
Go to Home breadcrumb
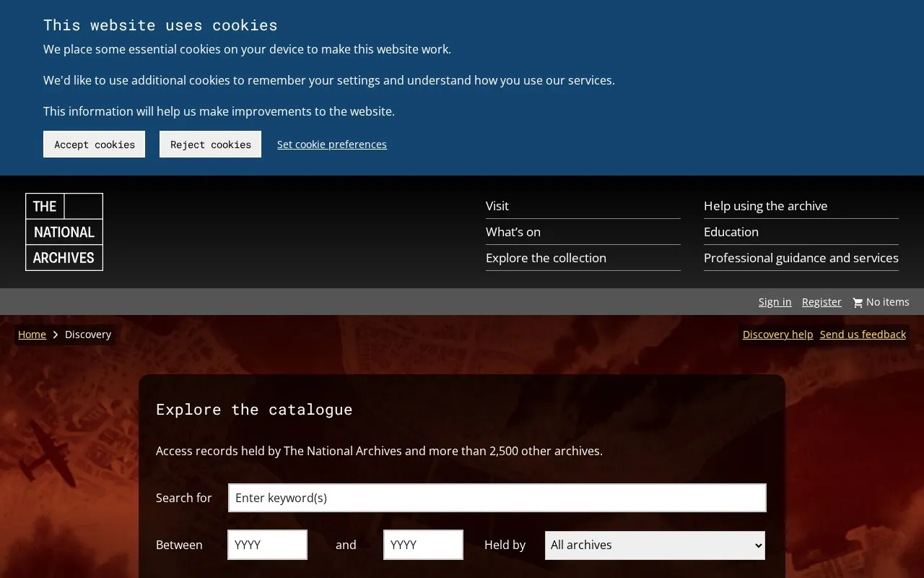coord(32,335)
